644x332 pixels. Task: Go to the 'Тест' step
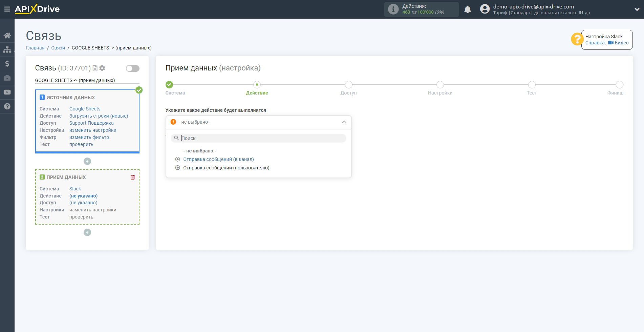(532, 85)
